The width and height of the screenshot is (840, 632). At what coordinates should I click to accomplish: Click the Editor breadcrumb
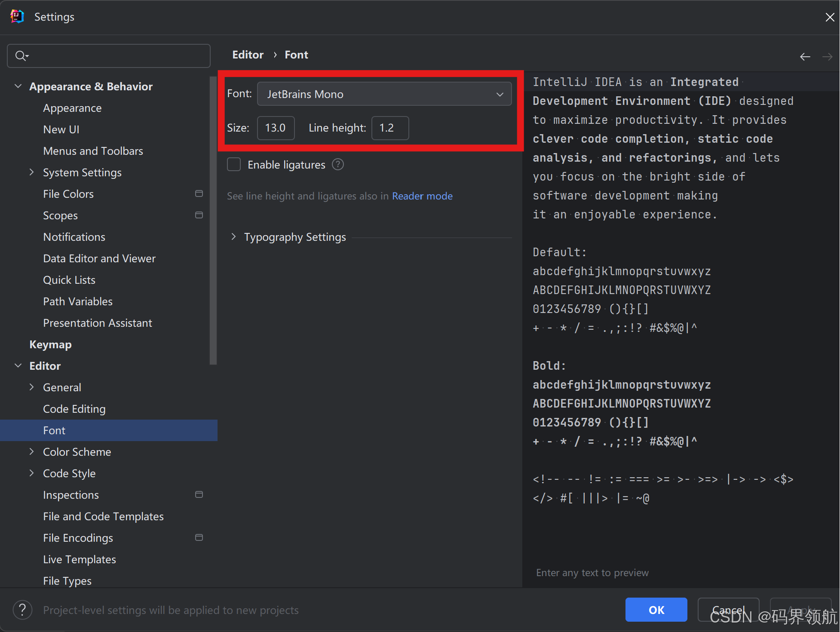pos(248,55)
